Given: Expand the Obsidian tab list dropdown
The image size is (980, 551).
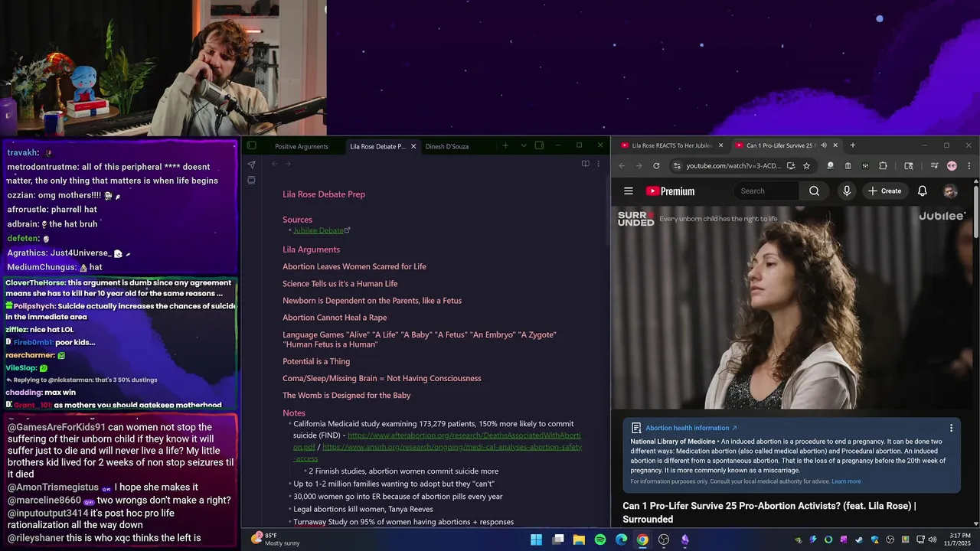Looking at the screenshot, I should coord(524,145).
